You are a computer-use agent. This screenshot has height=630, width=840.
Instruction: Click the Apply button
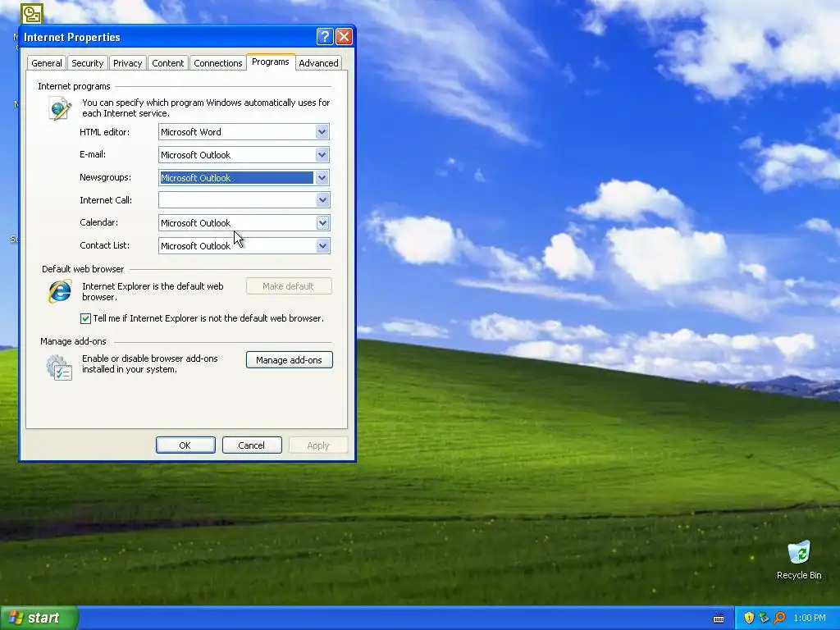[318, 445]
